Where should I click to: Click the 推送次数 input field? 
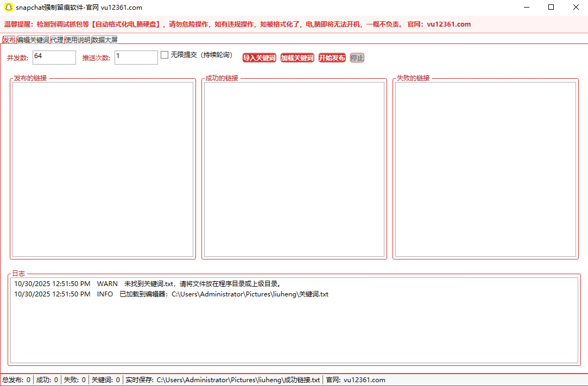136,58
